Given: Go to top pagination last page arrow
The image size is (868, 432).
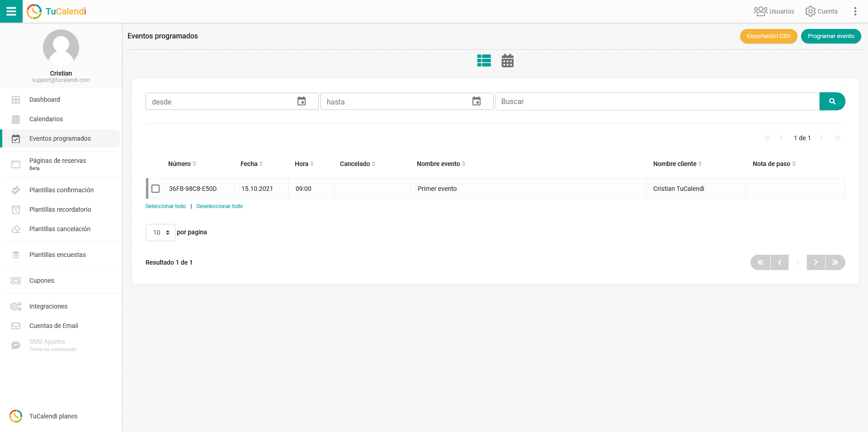Looking at the screenshot, I should (x=838, y=138).
